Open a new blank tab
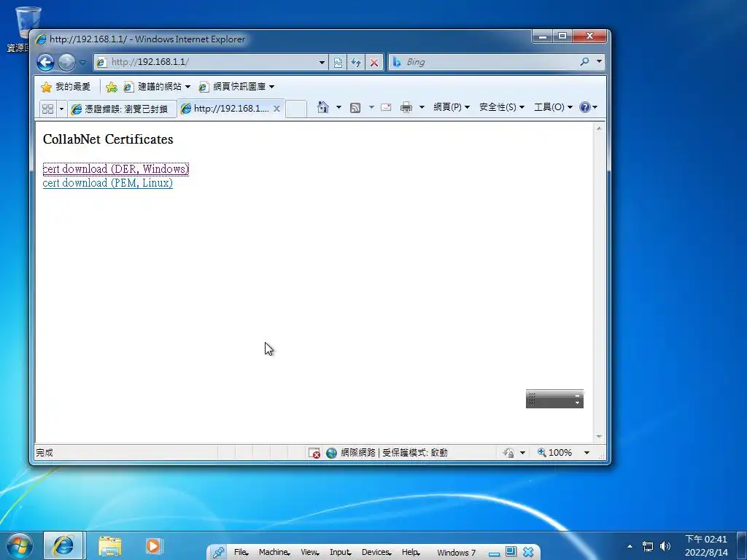 (x=296, y=109)
